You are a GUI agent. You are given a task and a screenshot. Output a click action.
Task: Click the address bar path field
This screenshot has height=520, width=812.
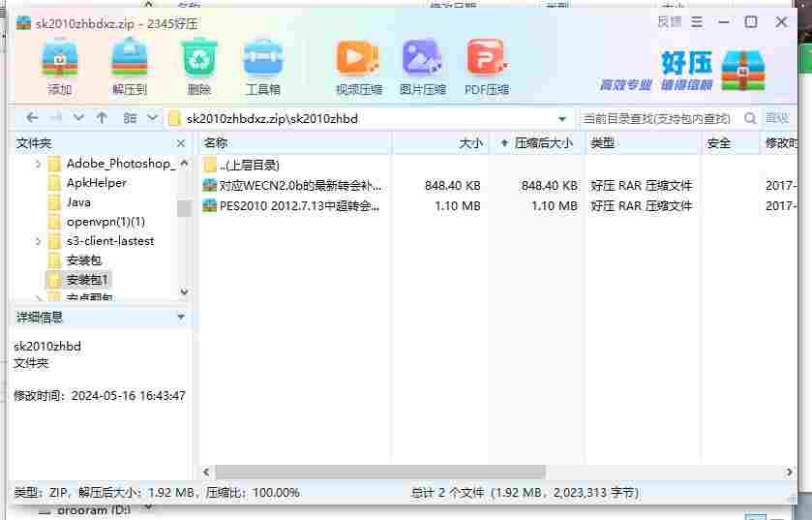(369, 118)
